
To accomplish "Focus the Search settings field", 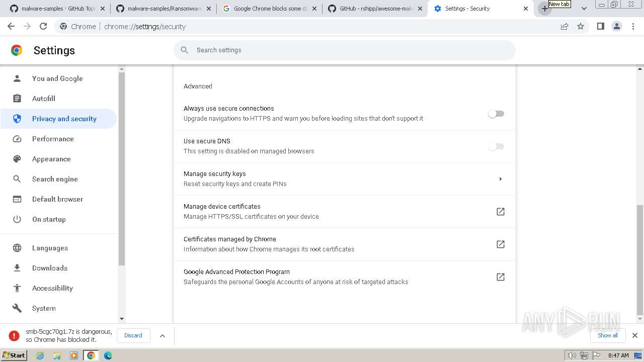I will pyautogui.click(x=345, y=50).
